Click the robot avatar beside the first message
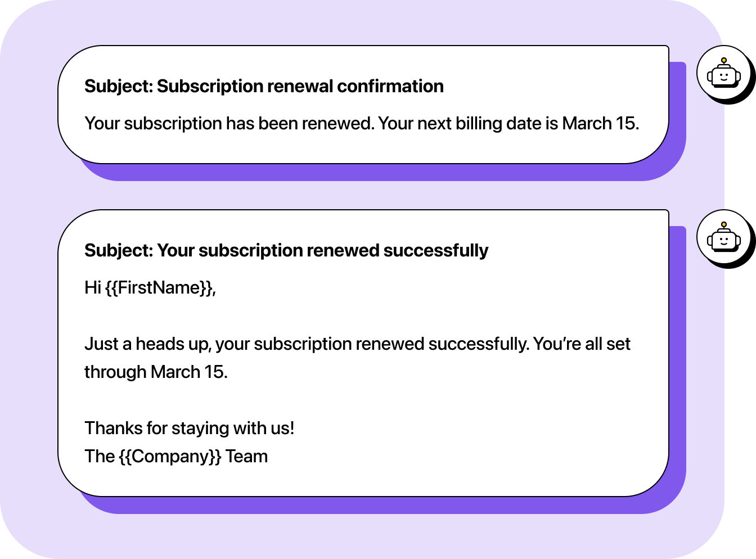The image size is (756, 559). [723, 74]
